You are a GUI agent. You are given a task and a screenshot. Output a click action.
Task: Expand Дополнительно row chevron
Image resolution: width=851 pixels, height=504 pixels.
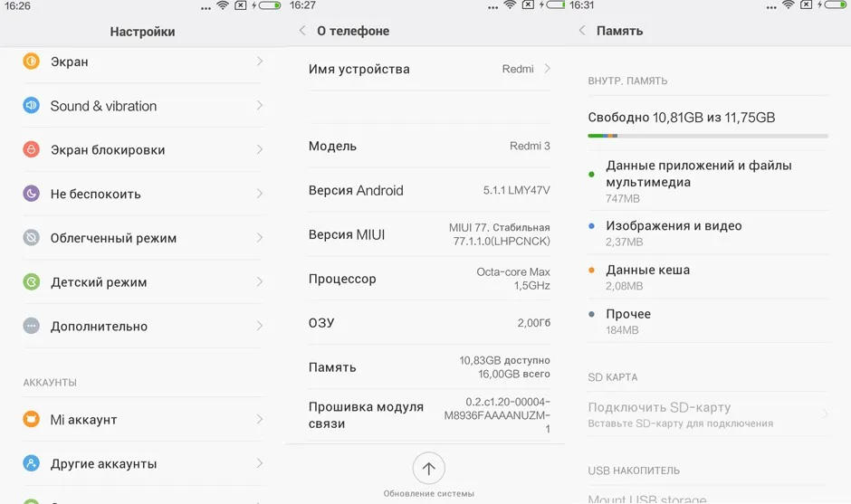(x=260, y=326)
